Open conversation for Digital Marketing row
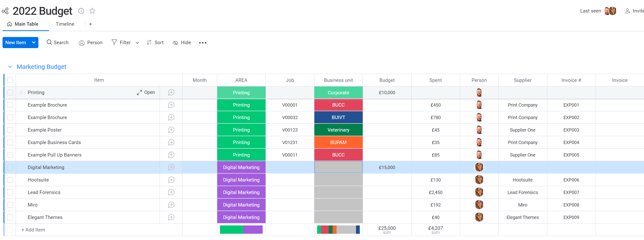 click(171, 167)
